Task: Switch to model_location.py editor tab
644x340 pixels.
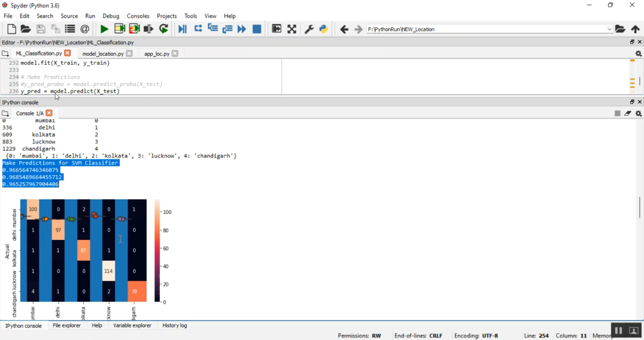Action: [103, 54]
